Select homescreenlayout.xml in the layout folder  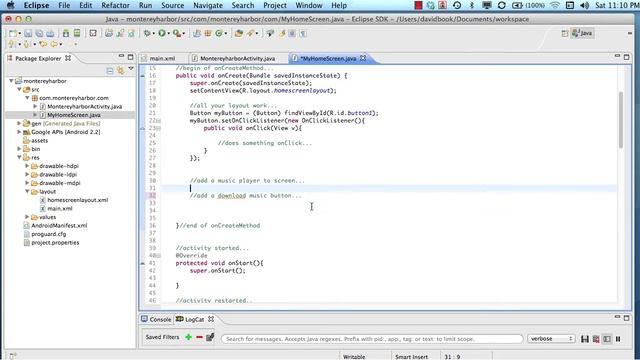pyautogui.click(x=78, y=200)
